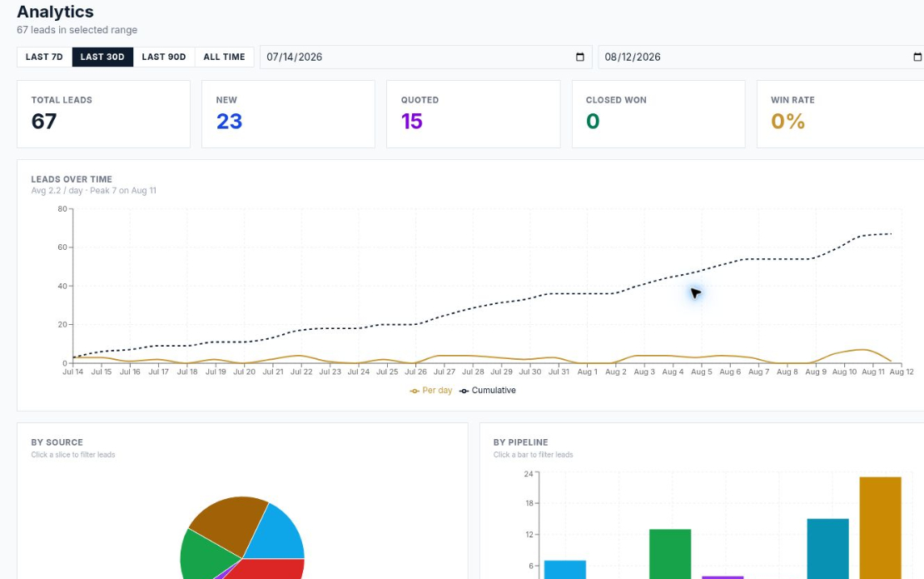Open calendar picker for 07/14/2026 start date

580,57
